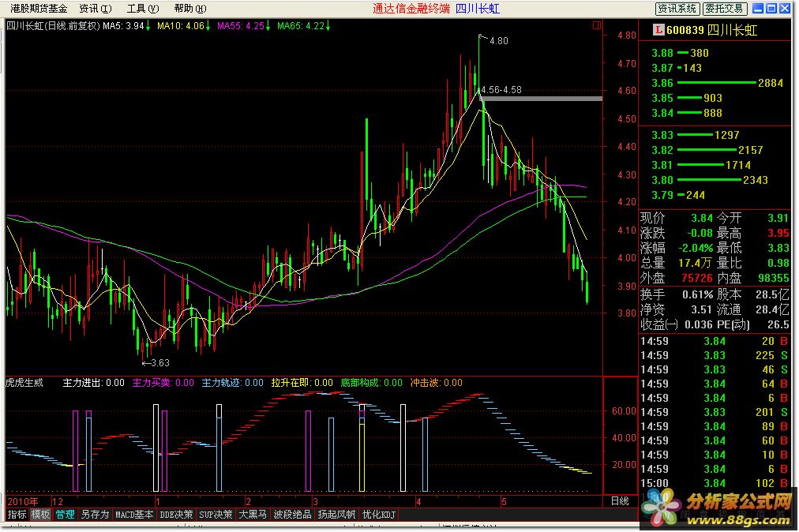The image size is (799, 532).
Task: Click the 内盘 98355 value
Action: coord(774,278)
